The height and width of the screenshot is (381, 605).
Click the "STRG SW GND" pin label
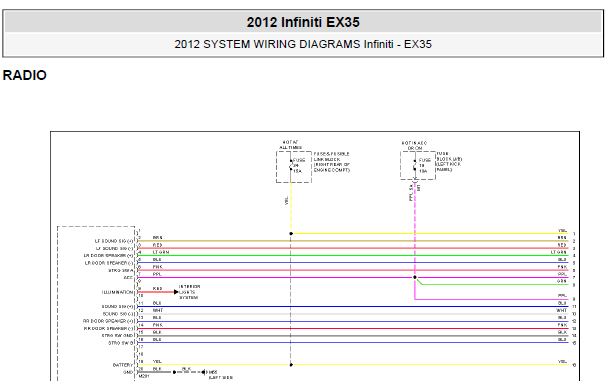pyautogui.click(x=117, y=335)
